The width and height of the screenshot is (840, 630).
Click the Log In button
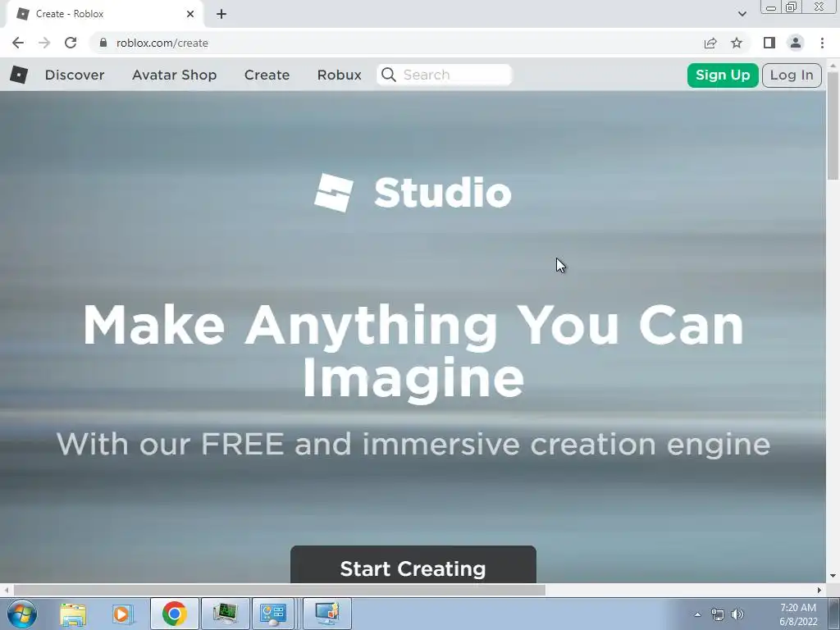[792, 75]
